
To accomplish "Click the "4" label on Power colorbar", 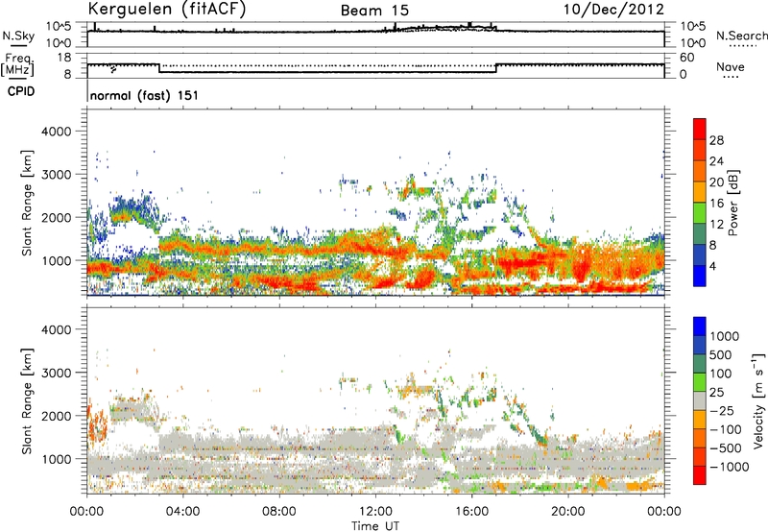I will click(x=713, y=267).
